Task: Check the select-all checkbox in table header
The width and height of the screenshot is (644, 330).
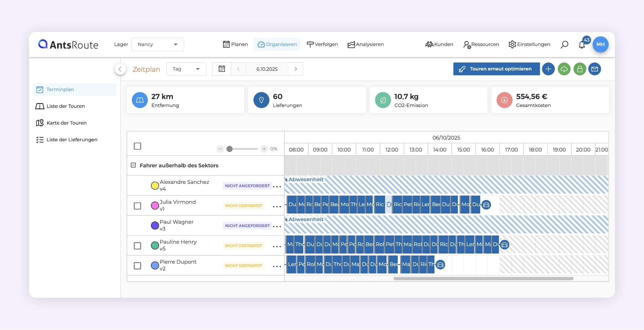Action: (137, 146)
